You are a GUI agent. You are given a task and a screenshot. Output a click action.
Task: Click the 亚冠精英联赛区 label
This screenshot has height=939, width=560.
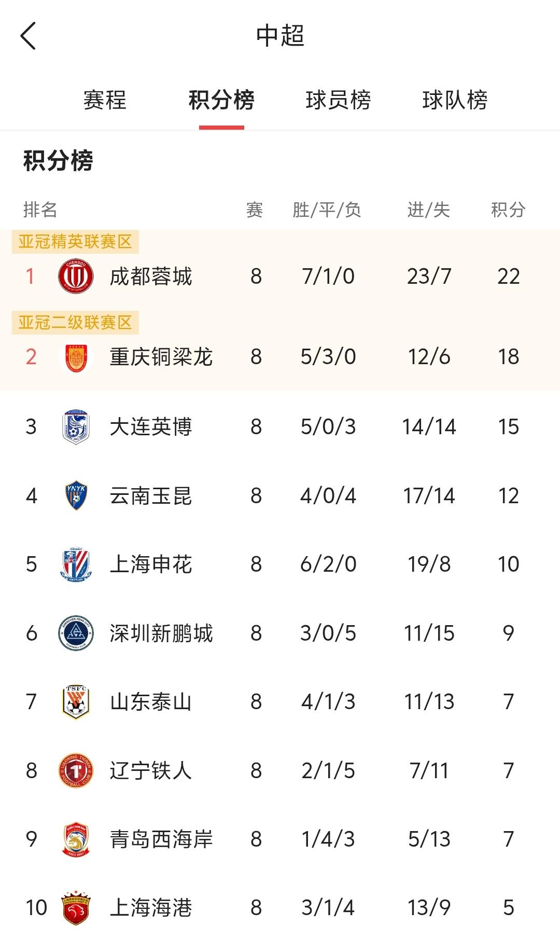coord(75,242)
